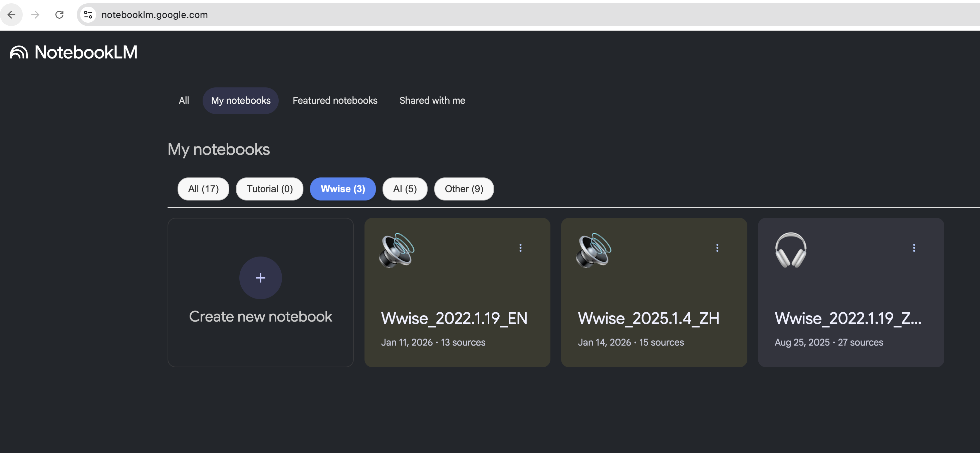
Task: Switch to Featured notebooks tab
Action: pyautogui.click(x=335, y=100)
